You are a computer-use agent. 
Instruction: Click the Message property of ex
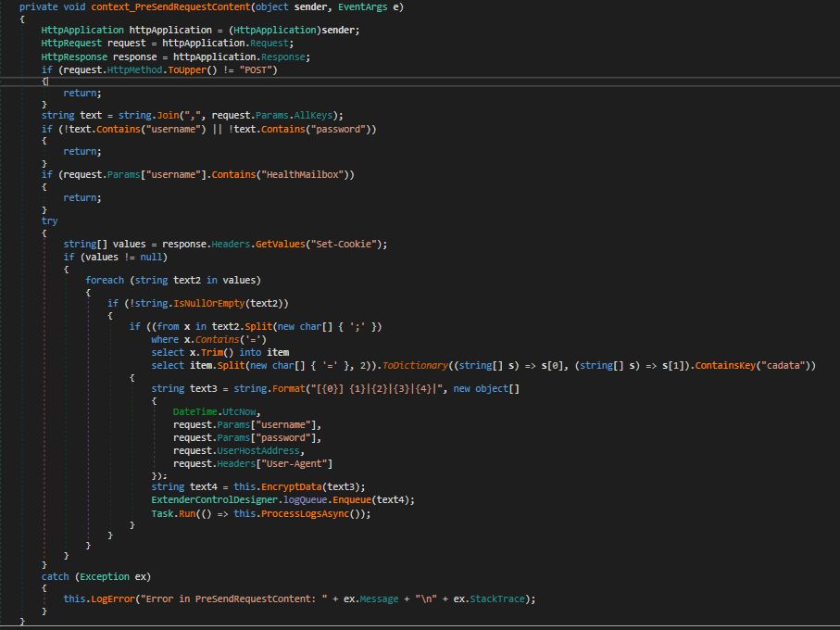point(380,599)
